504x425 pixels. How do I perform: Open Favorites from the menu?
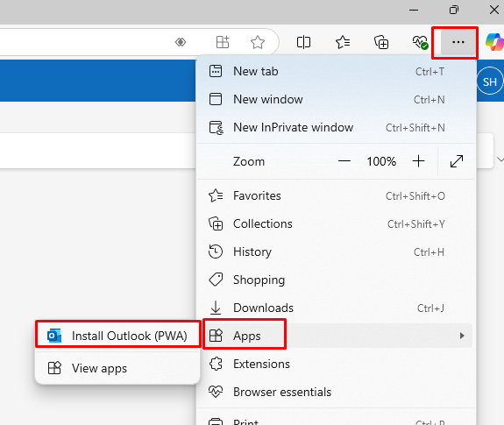coord(337,195)
